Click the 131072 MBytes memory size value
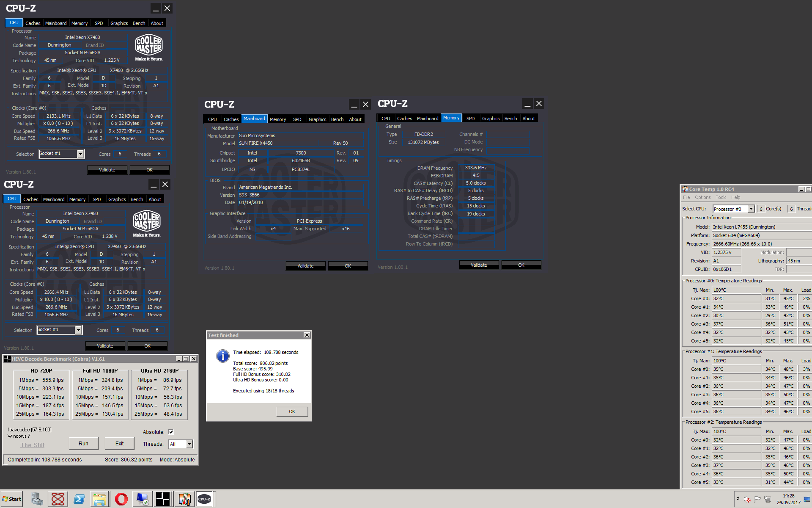 pyautogui.click(x=423, y=142)
